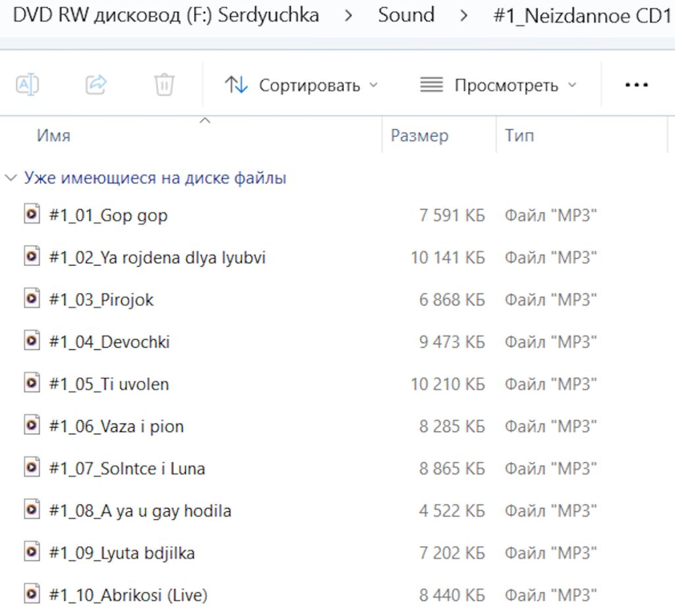Click the 4 522 КБ size value
This screenshot has width=675, height=616.
point(452,511)
